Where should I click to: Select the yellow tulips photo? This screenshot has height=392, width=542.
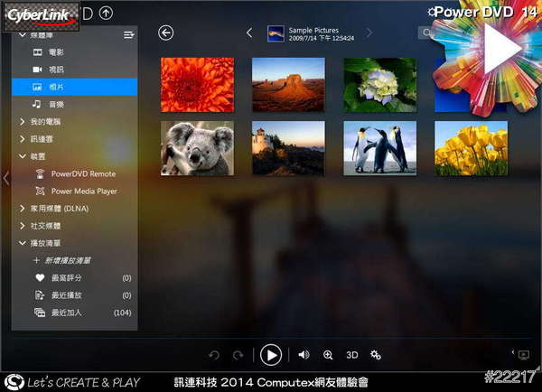pyautogui.click(x=472, y=148)
